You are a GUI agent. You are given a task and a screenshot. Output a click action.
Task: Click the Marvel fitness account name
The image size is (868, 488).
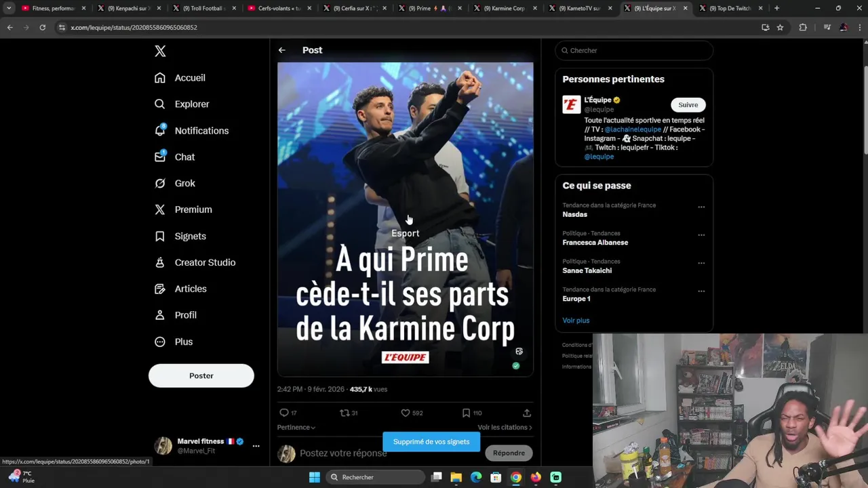200,441
